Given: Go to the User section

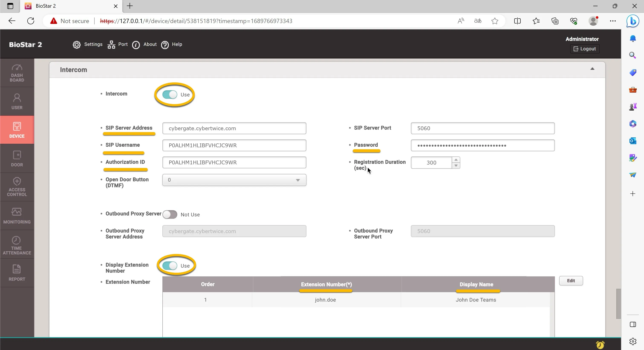Looking at the screenshot, I should 17,101.
